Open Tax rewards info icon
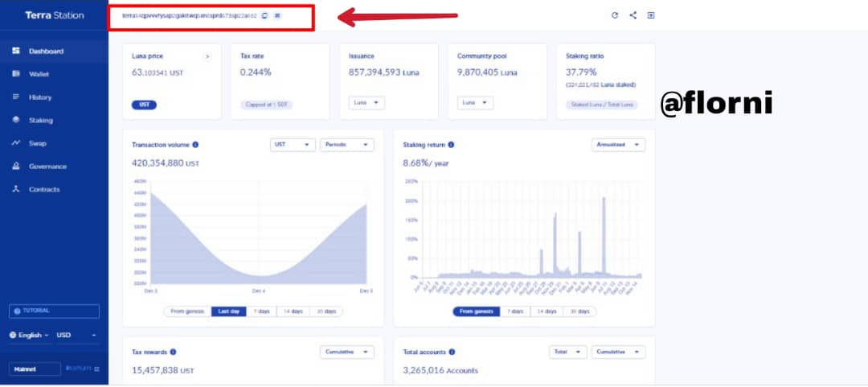The width and height of the screenshot is (868, 387). (x=174, y=352)
